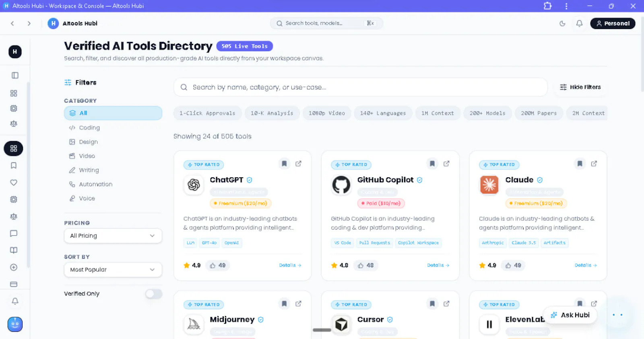Open the vertical three-dot menu in the title bar

click(566, 6)
